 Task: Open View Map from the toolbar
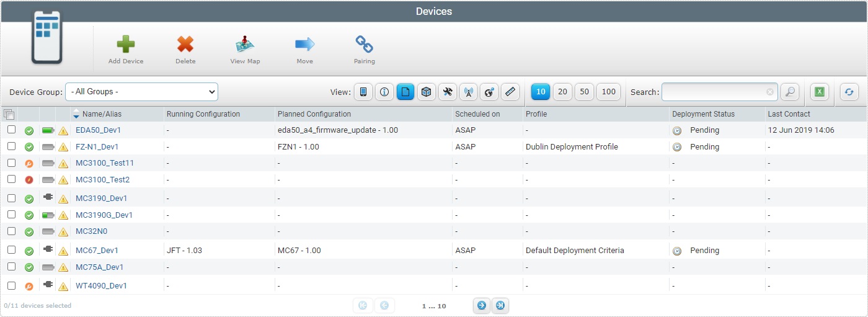coord(245,45)
